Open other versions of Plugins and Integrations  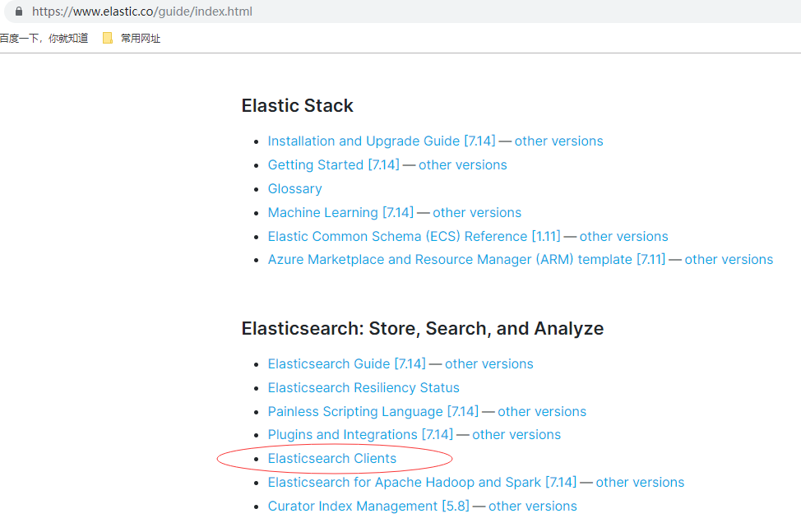[516, 434]
